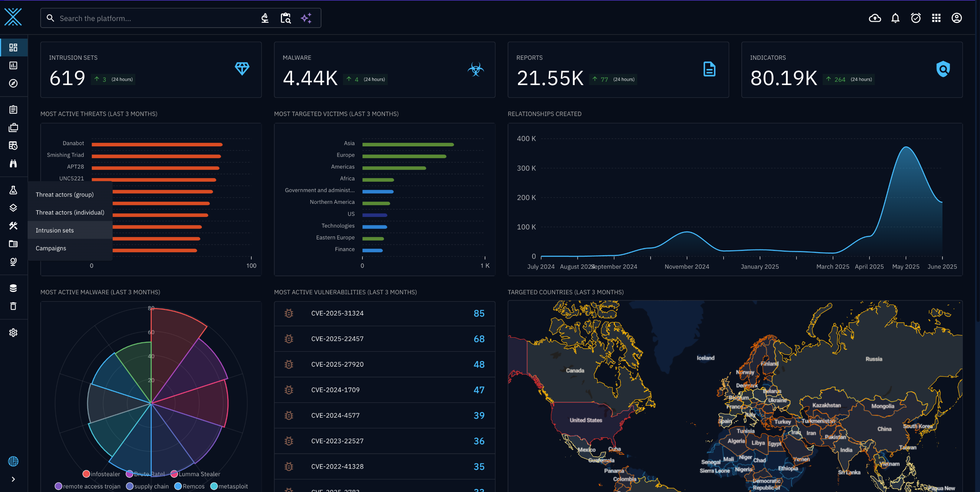This screenshot has width=980, height=492.
Task: Open the Trash icon in sidebar
Action: [13, 306]
